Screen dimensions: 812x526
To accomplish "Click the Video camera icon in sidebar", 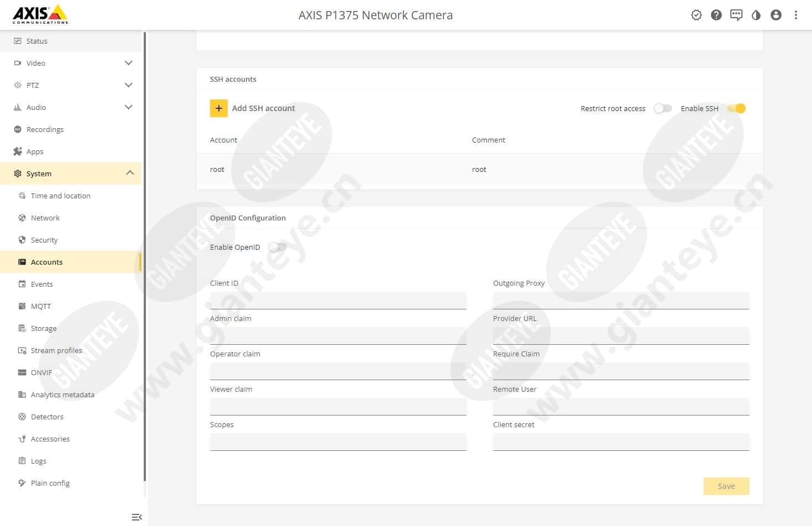I will [x=18, y=63].
